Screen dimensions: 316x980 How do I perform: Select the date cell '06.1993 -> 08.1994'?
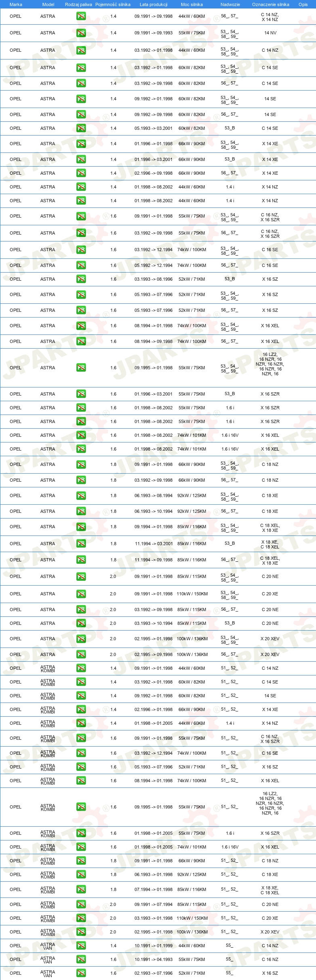154,495
